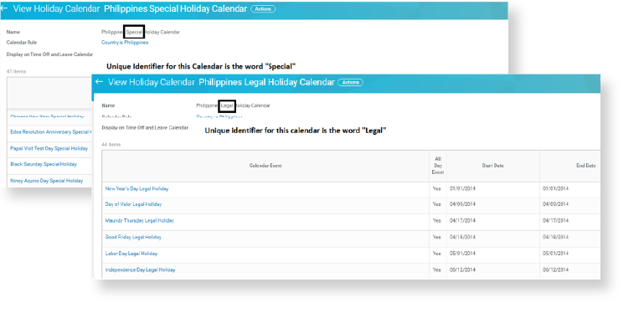644x313 pixels.
Task: Select start date 04/17/2014 cell
Action: pos(493,221)
